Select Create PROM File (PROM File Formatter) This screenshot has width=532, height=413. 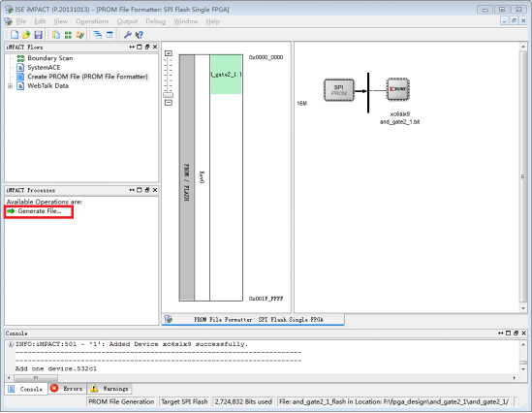click(87, 77)
